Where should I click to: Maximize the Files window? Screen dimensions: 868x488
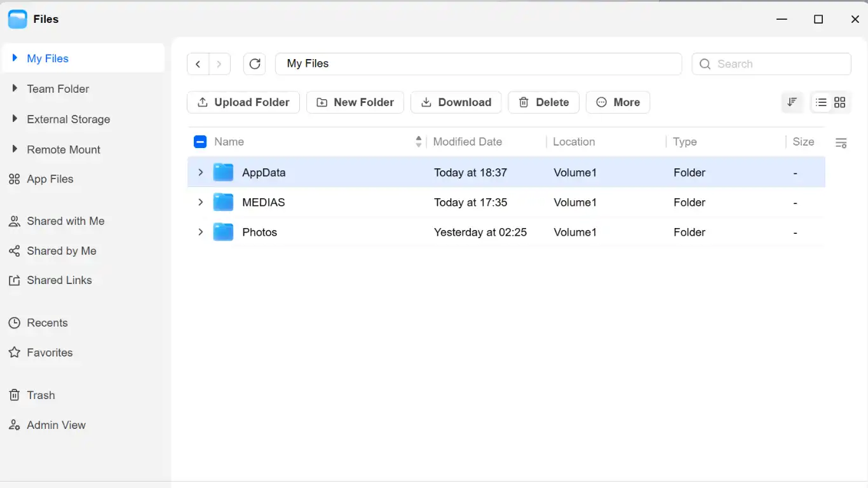point(818,19)
